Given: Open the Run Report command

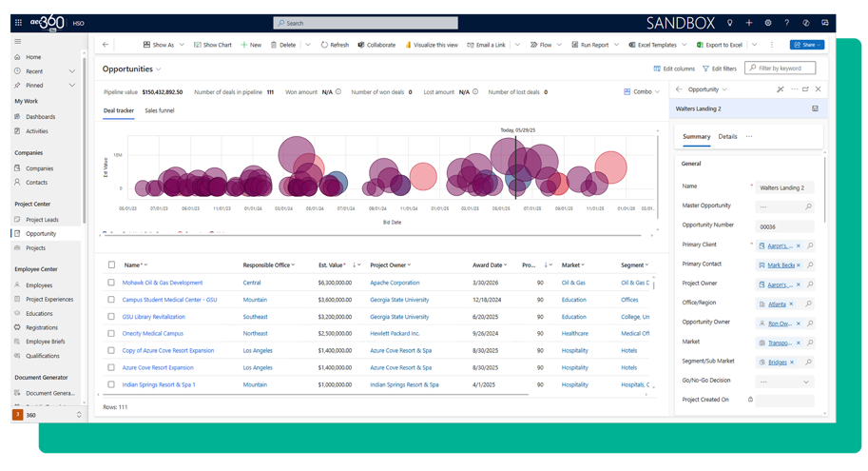Looking at the screenshot, I should point(590,45).
